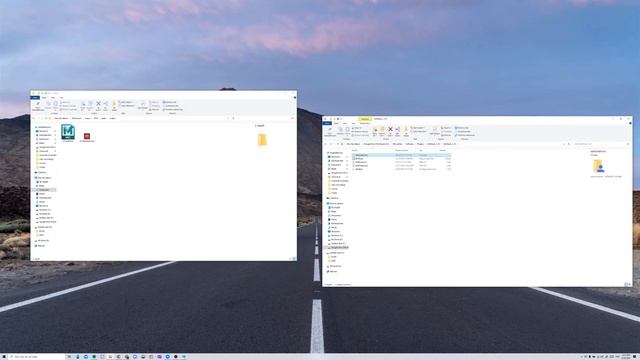This screenshot has width=640, height=360.
Task: Click the Back arrow in left window
Action: 34,118
